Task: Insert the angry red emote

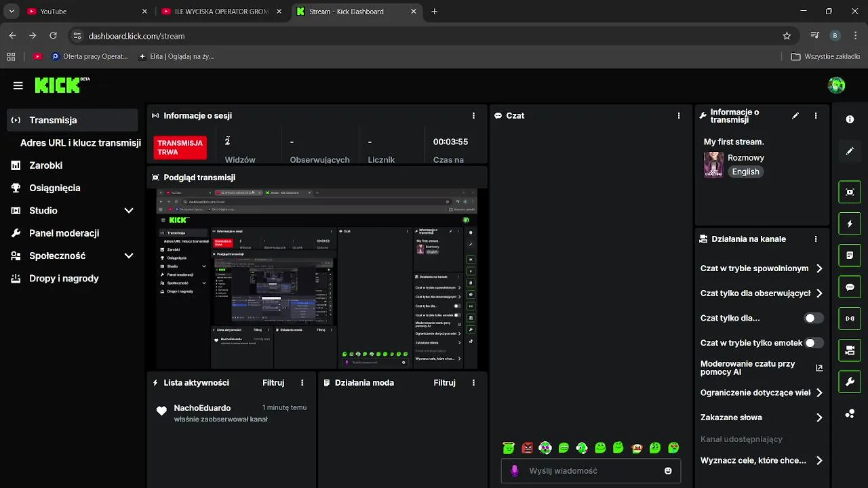Action: tap(528, 448)
